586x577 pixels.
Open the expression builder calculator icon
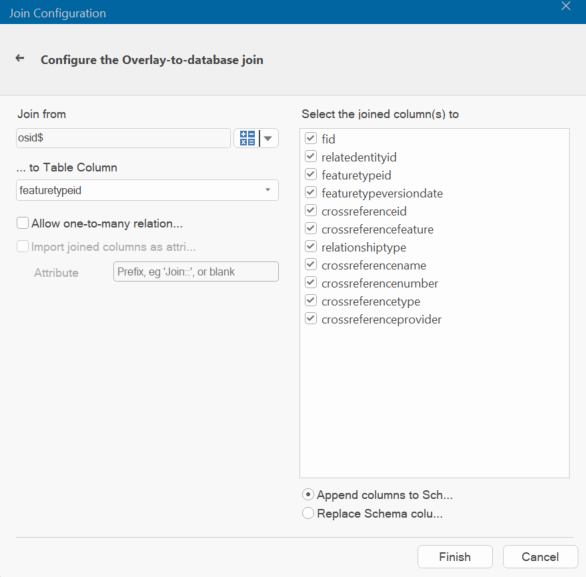247,138
